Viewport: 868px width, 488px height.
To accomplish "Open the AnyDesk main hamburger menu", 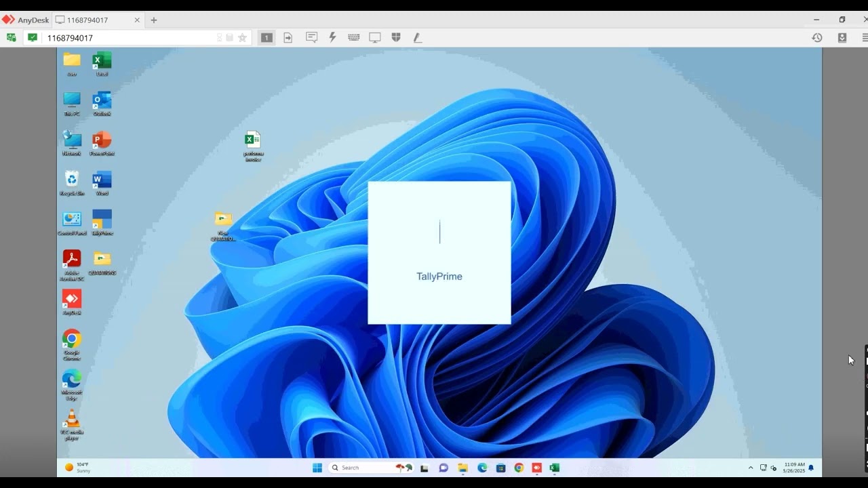I will 865,38.
